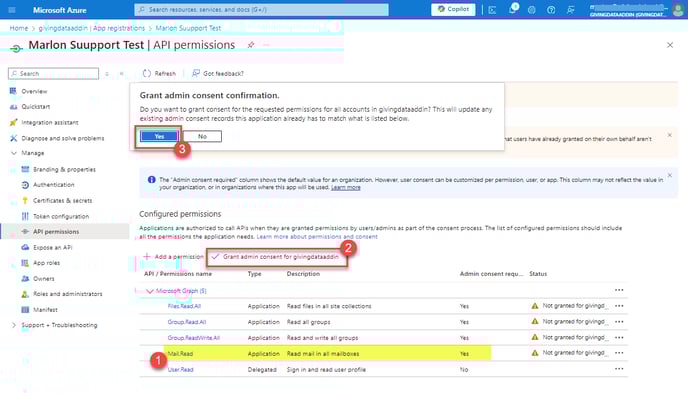Confirm admin consent with Yes
The image size is (688, 393).
[159, 136]
